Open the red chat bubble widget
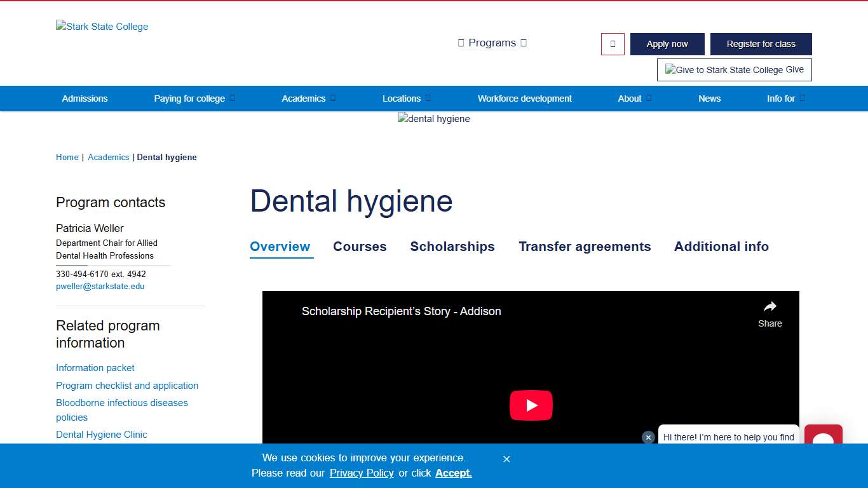 click(x=823, y=437)
